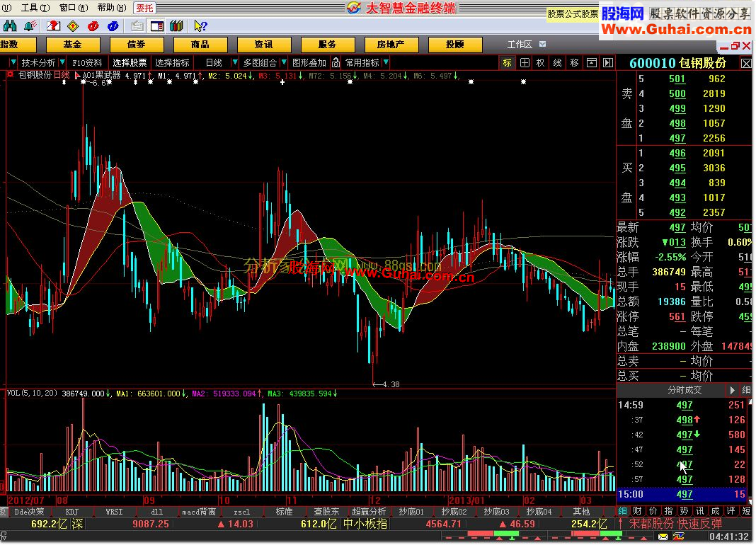
Task: Toggle the lock icon beside 图形叠加
Action: 336,63
